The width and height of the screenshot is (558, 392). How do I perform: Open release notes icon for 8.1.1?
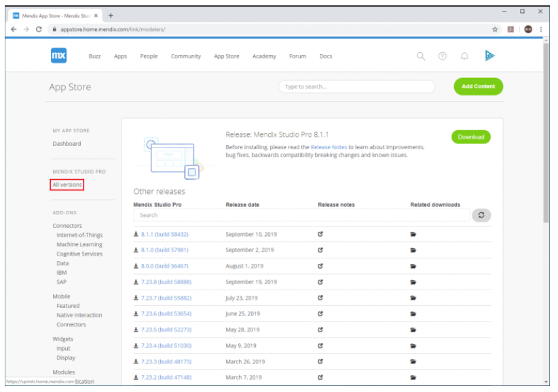[x=320, y=234]
